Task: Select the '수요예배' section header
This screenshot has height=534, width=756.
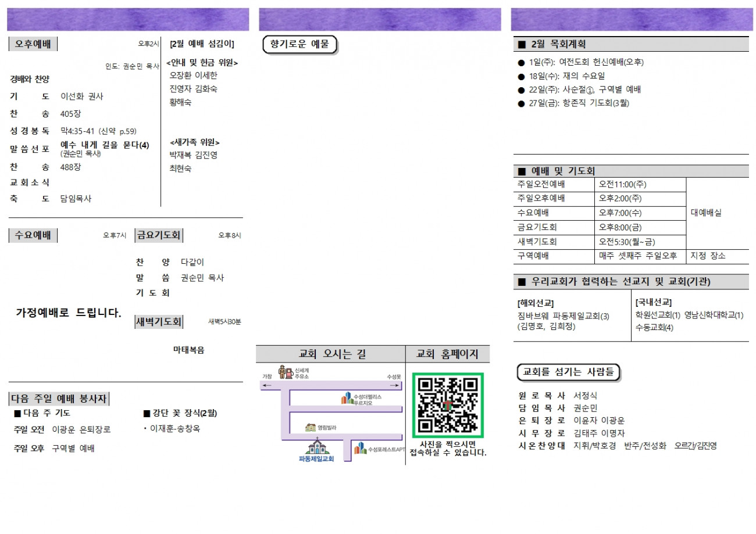Action: coord(33,235)
